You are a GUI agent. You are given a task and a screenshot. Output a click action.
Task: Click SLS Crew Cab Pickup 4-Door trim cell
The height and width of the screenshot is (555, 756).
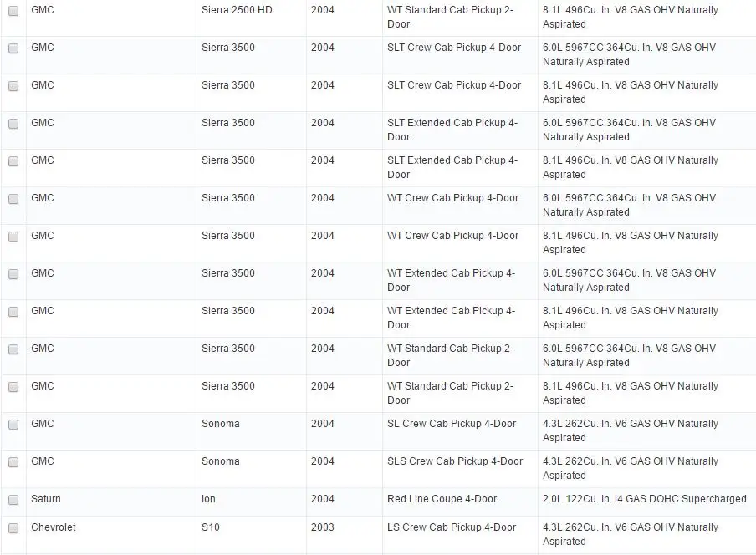point(460,469)
